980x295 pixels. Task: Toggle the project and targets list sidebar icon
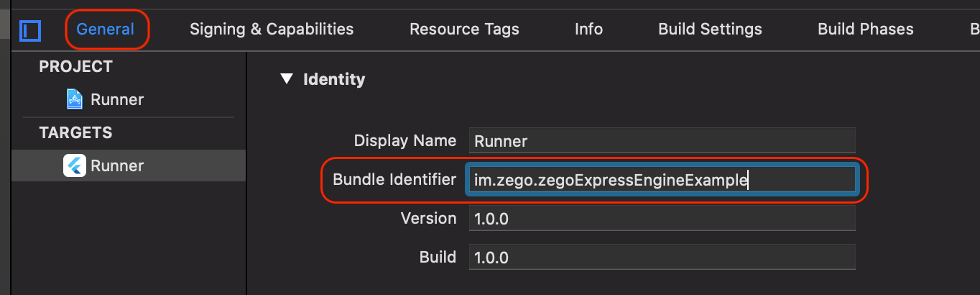(30, 30)
